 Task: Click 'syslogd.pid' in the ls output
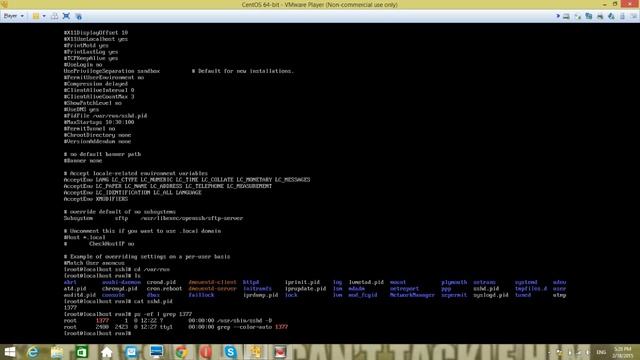(x=491, y=295)
